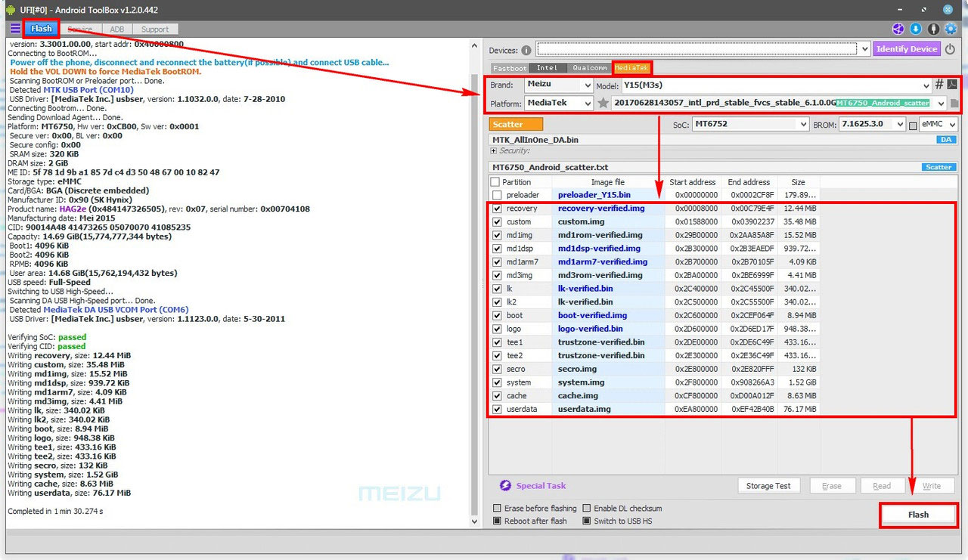Switch to the Support tab
The height and width of the screenshot is (560, 968).
(x=155, y=29)
